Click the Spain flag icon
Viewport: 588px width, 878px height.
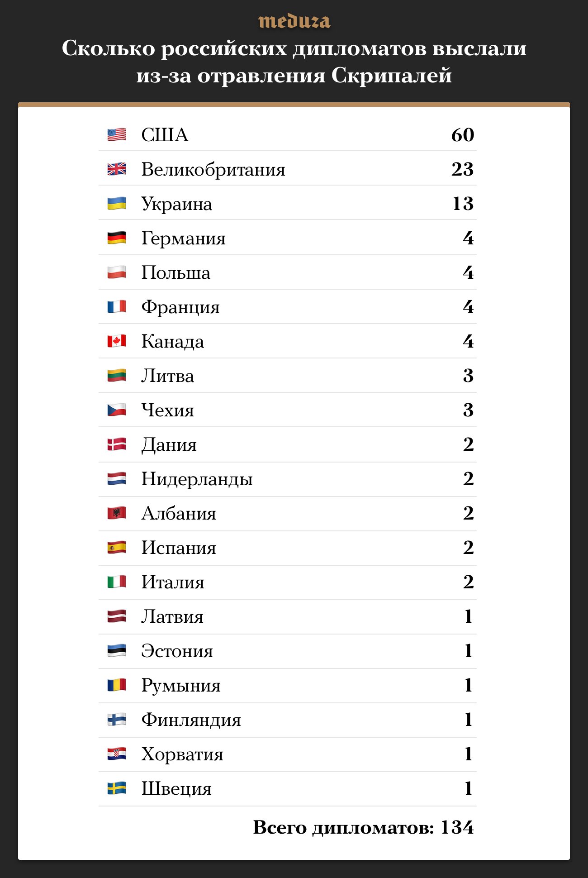(117, 548)
